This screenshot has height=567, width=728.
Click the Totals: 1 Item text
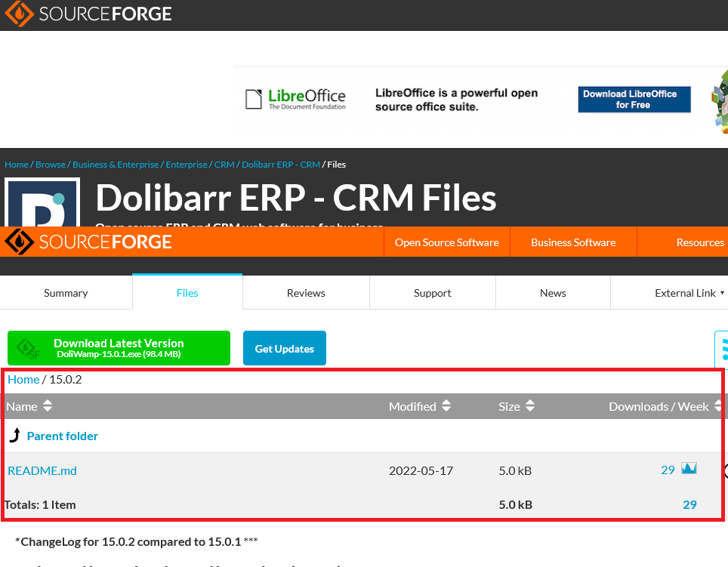(x=40, y=505)
